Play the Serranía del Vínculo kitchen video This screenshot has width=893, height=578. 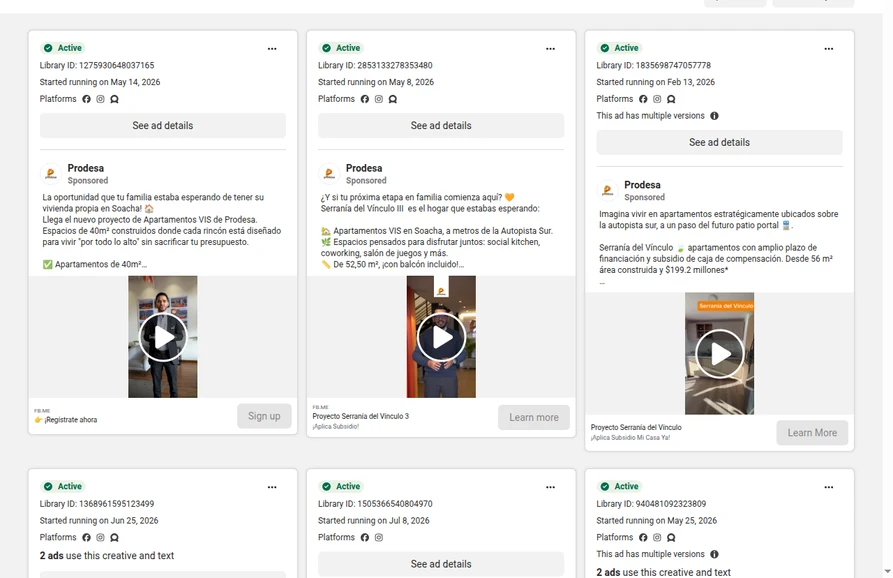pos(719,354)
